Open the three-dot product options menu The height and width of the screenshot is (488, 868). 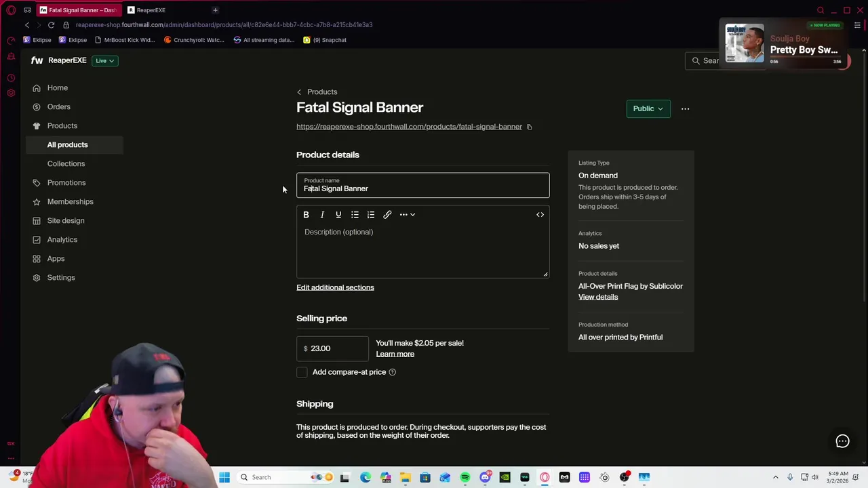coord(685,108)
